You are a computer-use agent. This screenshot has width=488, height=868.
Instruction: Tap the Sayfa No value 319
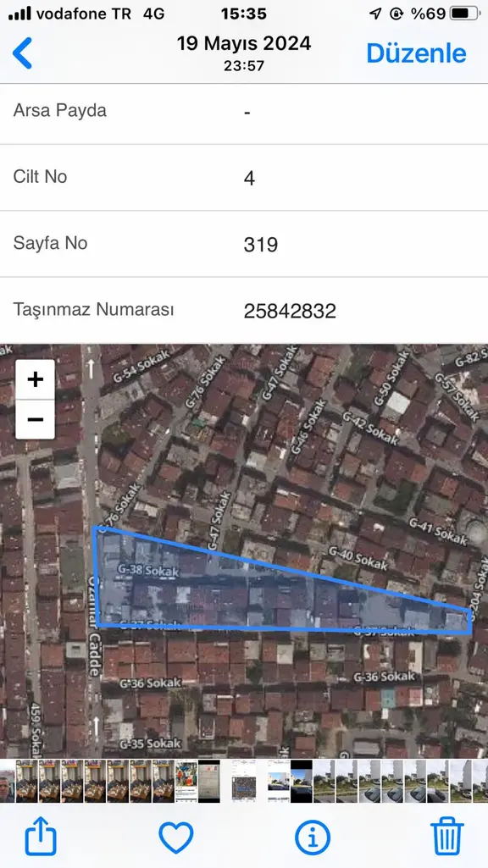pyautogui.click(x=260, y=244)
